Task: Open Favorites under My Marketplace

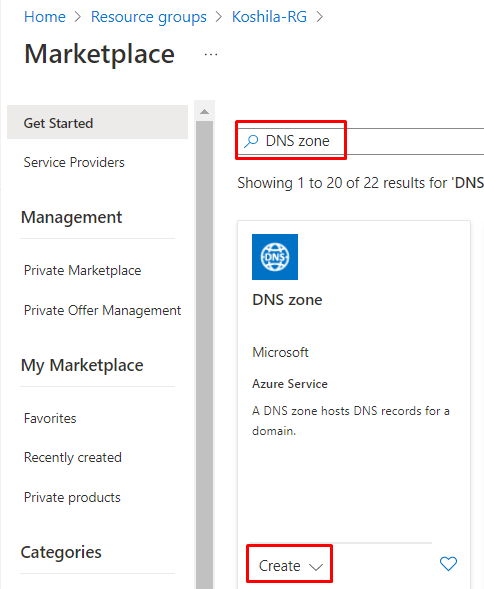Action: pyautogui.click(x=50, y=418)
